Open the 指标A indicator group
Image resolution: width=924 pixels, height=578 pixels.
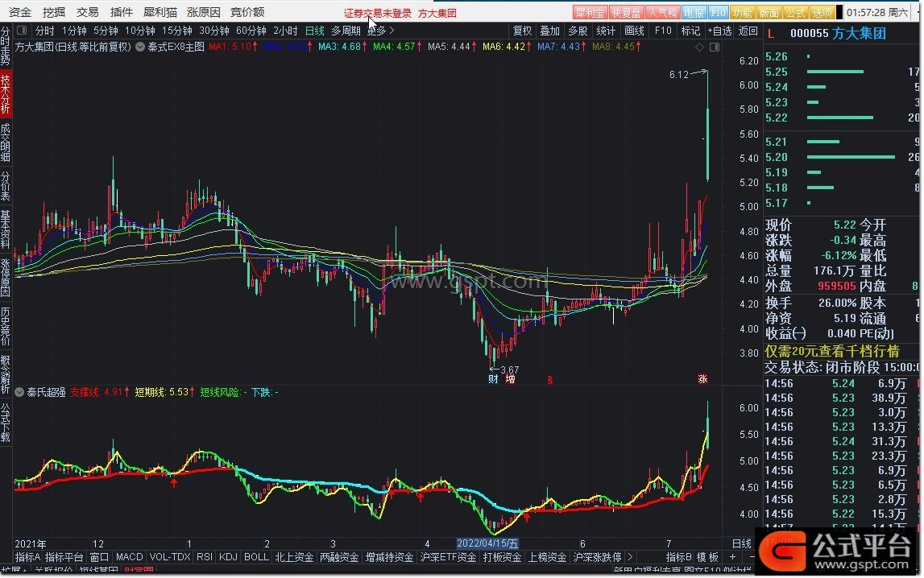pyautogui.click(x=27, y=557)
